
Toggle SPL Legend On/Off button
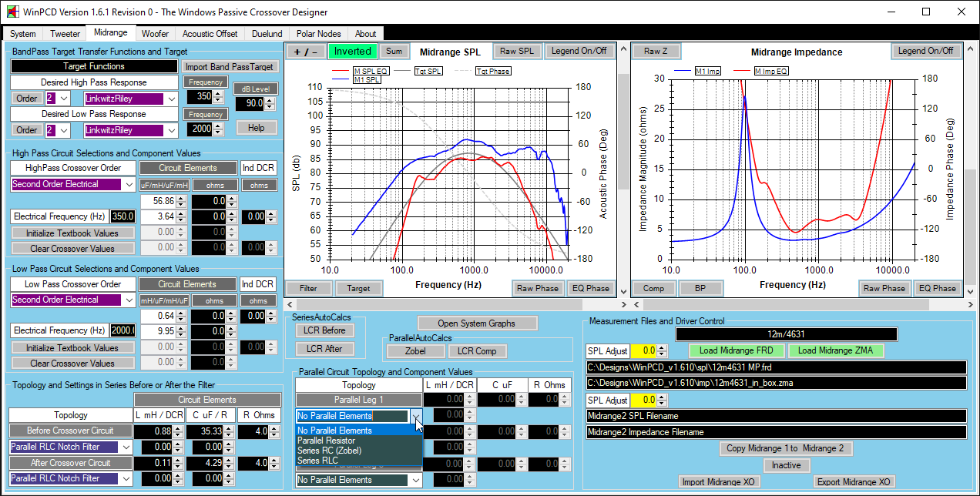[579, 52]
